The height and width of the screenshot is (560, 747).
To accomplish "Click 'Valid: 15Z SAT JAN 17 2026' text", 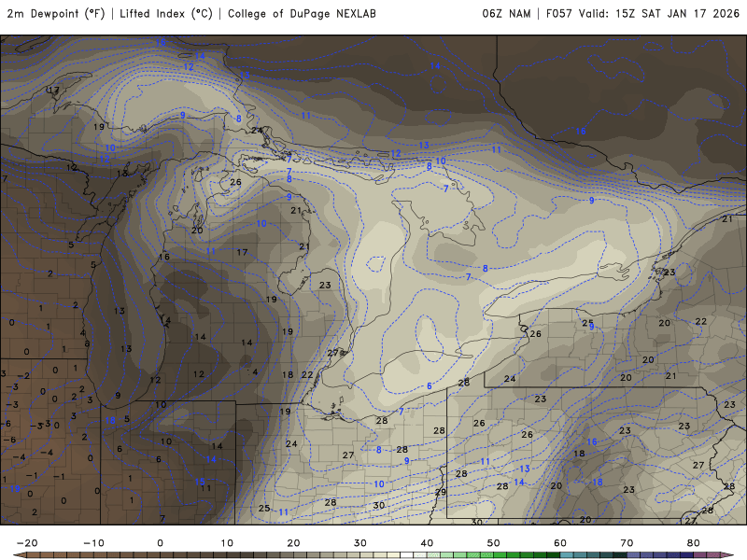I will point(659,14).
